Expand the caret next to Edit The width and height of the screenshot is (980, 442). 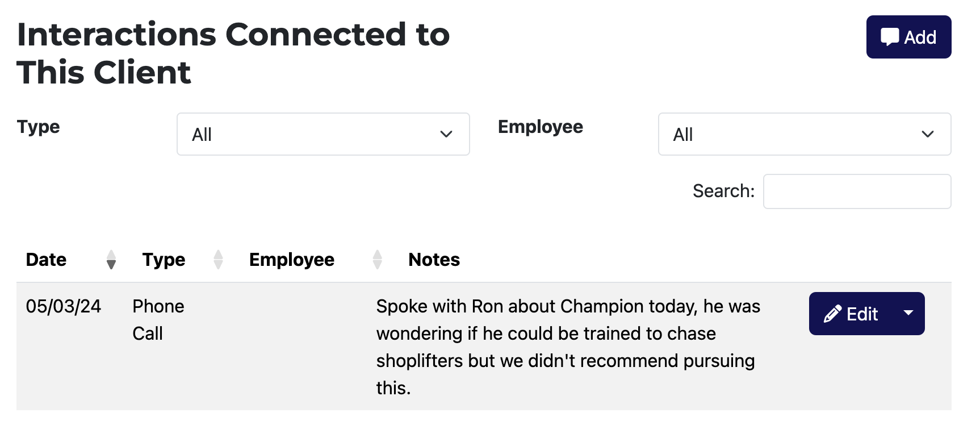click(x=908, y=314)
